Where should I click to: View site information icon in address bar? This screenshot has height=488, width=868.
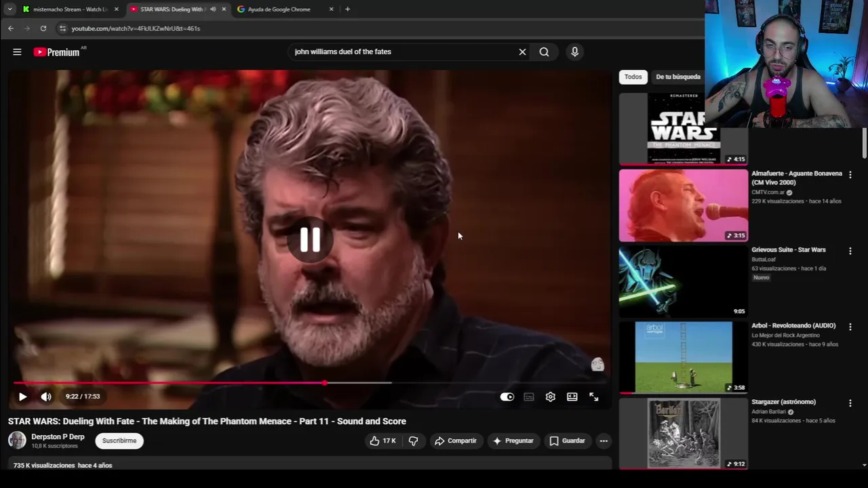coord(62,28)
